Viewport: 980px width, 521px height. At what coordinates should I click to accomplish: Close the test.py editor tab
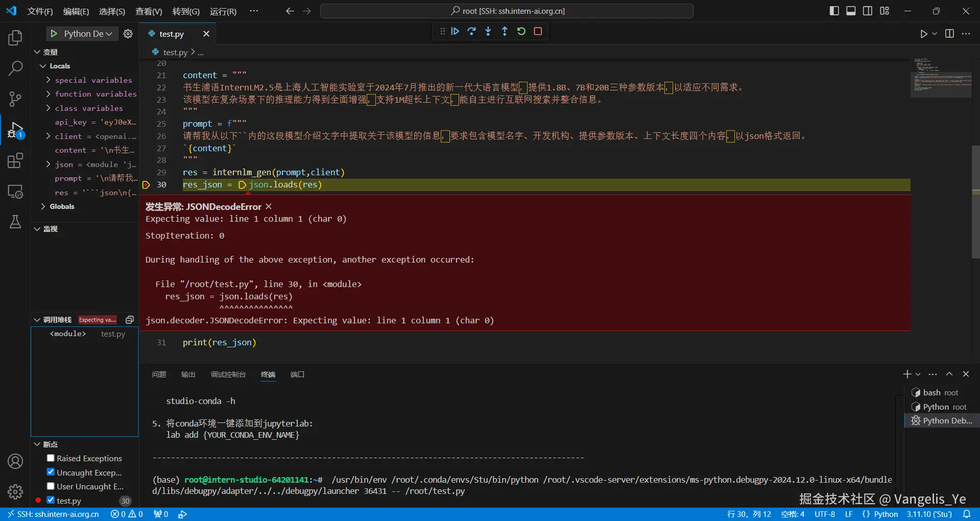point(206,34)
